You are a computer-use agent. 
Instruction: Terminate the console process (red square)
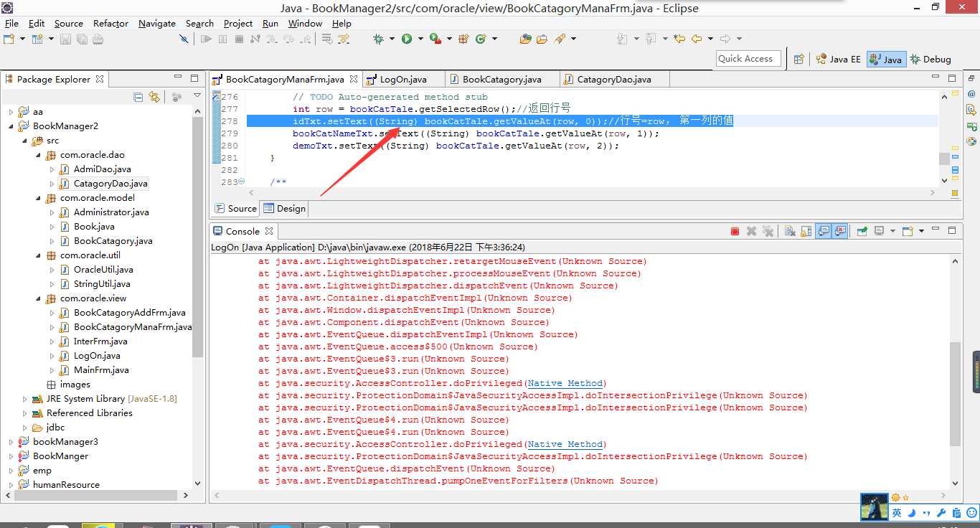click(735, 231)
